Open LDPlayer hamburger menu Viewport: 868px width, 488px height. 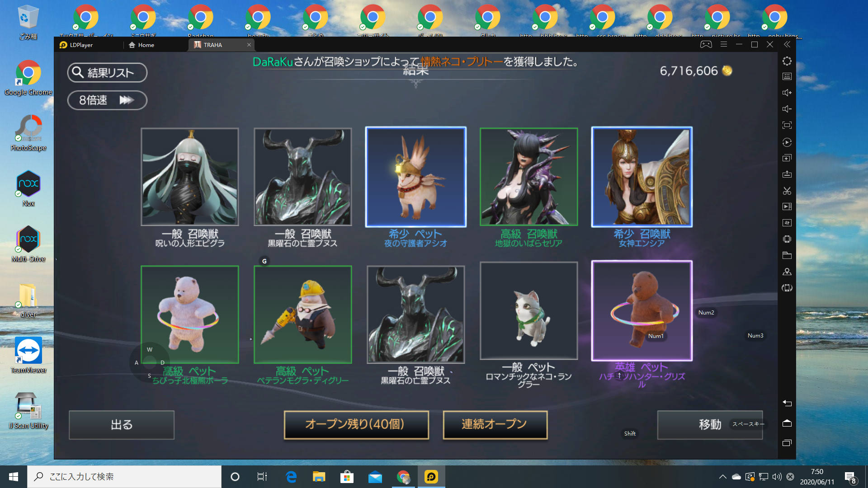724,44
